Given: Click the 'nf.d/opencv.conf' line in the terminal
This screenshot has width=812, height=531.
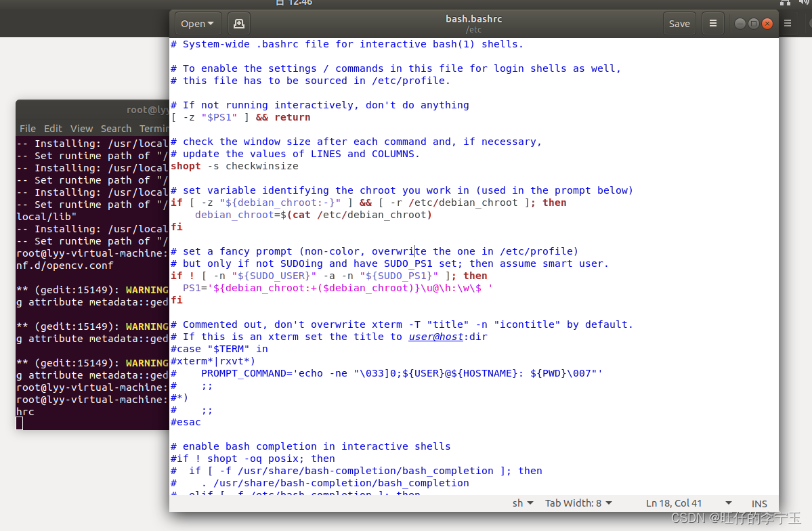Looking at the screenshot, I should tap(65, 265).
